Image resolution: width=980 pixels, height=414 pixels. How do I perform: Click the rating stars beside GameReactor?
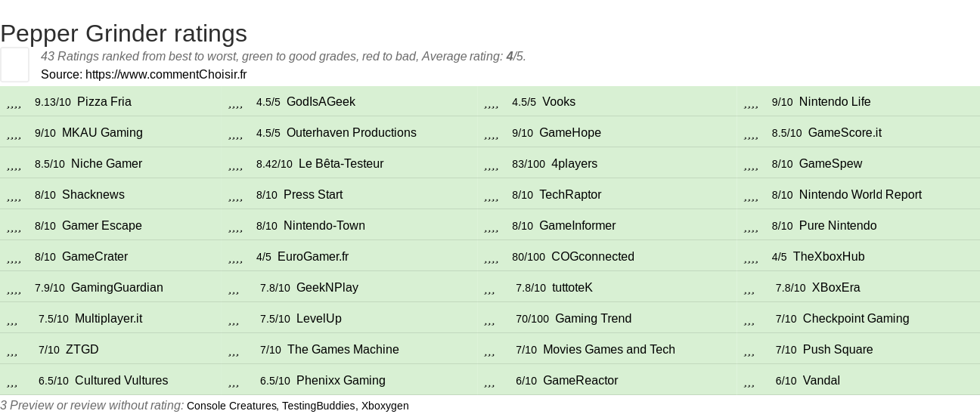coord(489,382)
